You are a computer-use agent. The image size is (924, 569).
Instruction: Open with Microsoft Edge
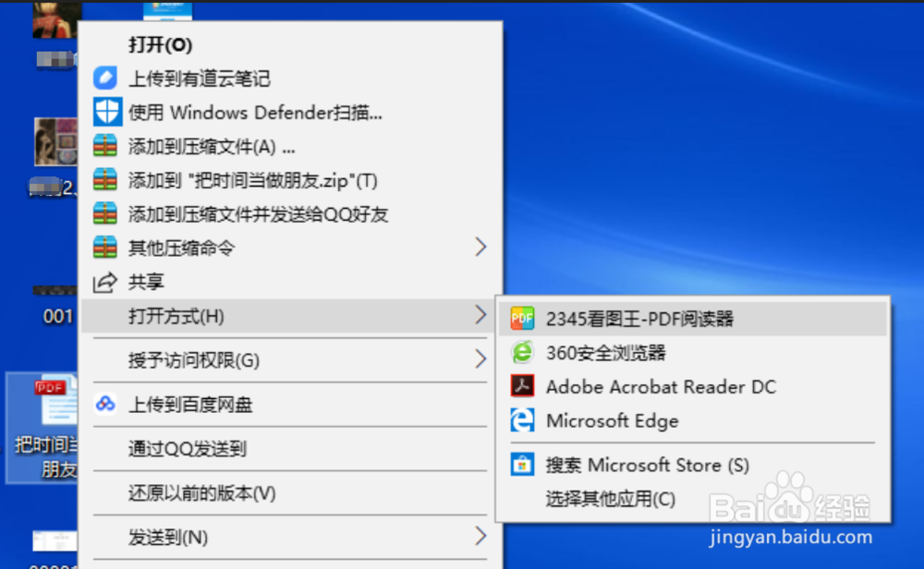(x=693, y=420)
